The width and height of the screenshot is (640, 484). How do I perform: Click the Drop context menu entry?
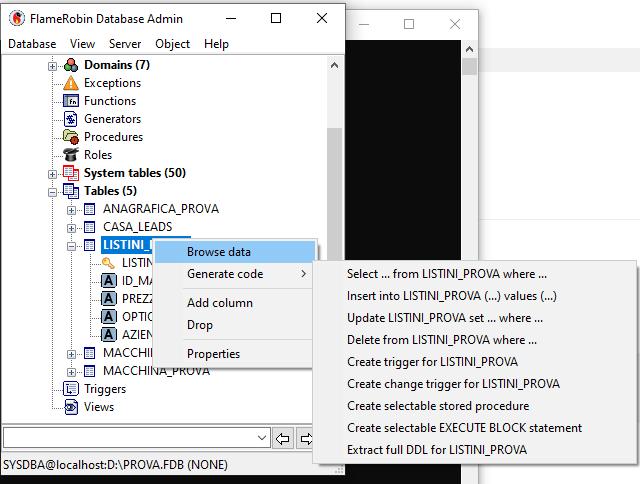pyautogui.click(x=200, y=325)
